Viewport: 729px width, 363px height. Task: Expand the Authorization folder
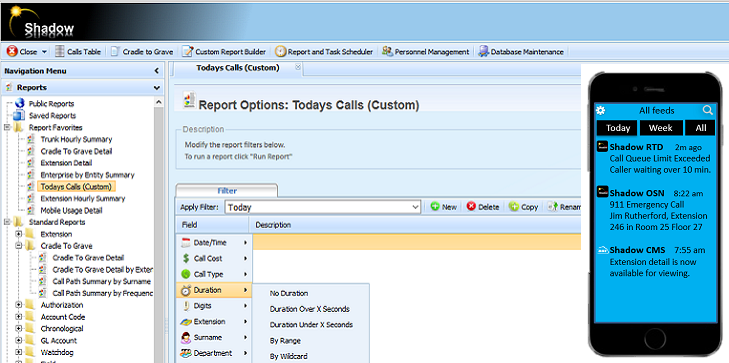point(19,305)
